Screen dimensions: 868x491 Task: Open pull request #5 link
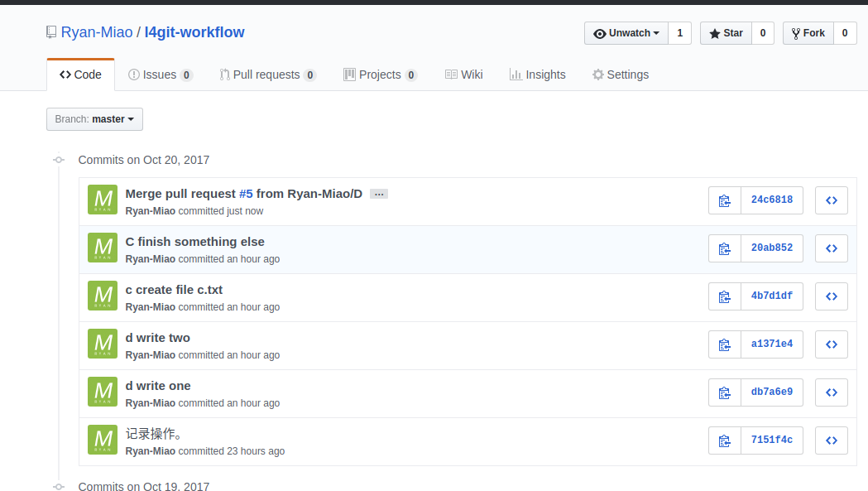click(246, 194)
